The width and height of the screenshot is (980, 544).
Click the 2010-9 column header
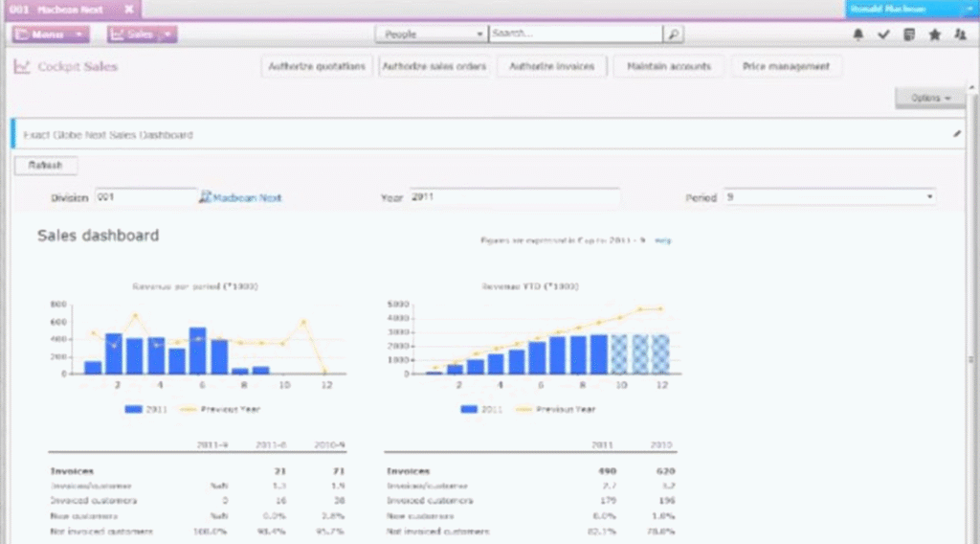(x=329, y=445)
